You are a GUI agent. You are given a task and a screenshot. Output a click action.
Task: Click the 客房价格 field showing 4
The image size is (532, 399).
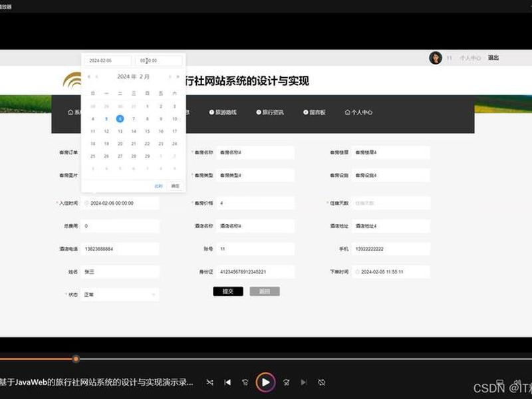255,203
